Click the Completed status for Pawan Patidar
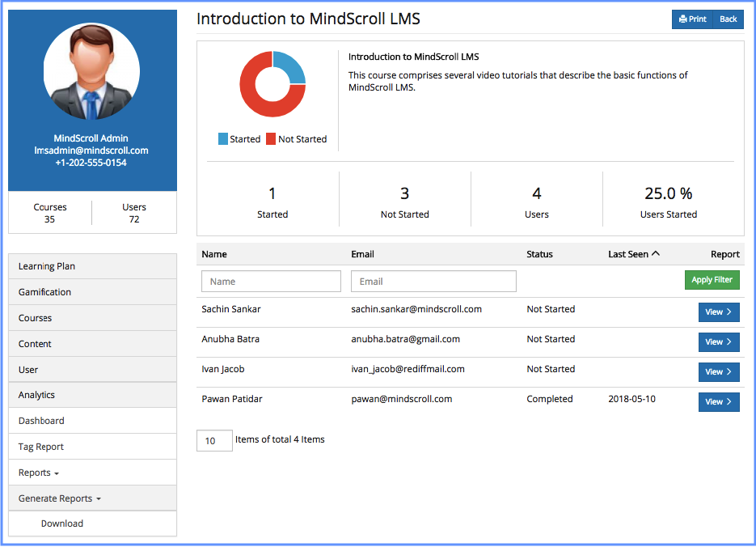This screenshot has height=547, width=756. [x=550, y=399]
